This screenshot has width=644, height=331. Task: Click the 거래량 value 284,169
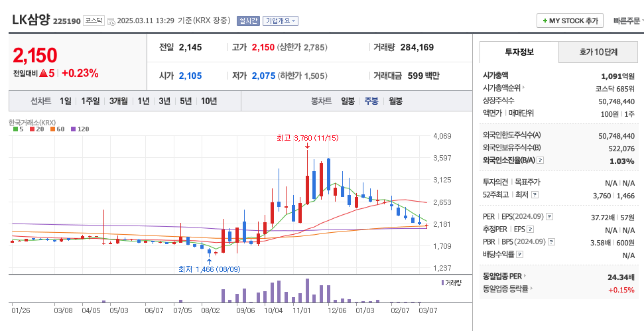417,47
